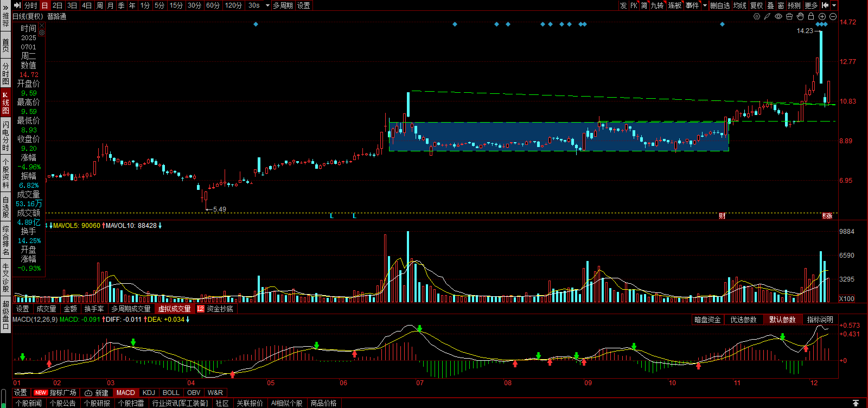Choose the 60分 period
The image size is (868, 408).
(x=213, y=5)
